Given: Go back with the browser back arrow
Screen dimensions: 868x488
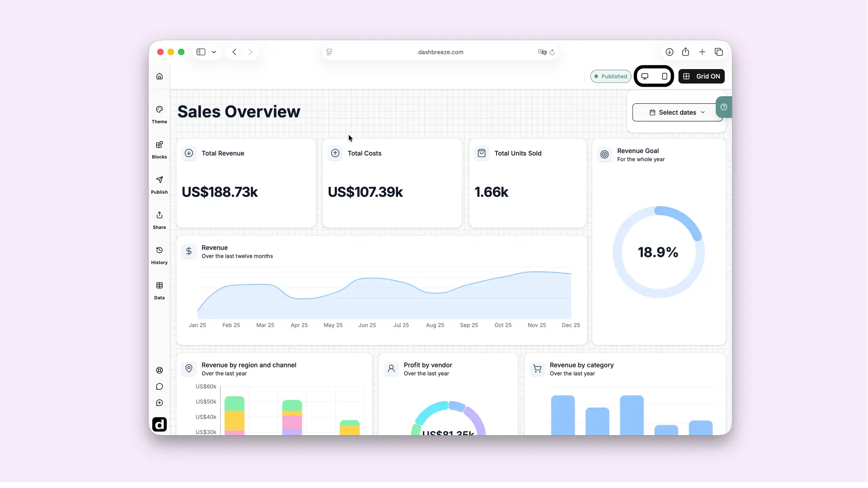Looking at the screenshot, I should point(234,52).
